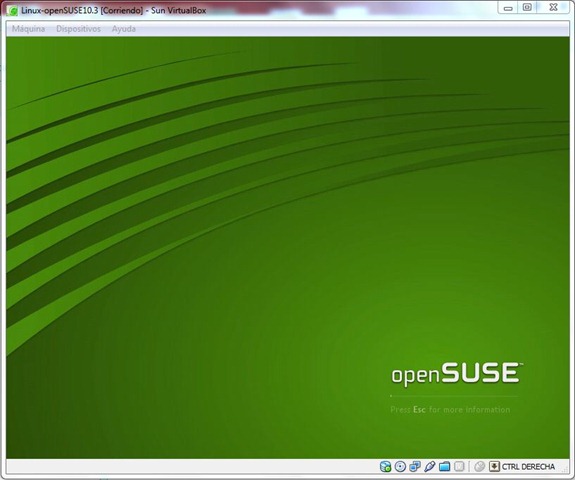Open the Dispositivos menu
This screenshot has width=575, height=480.
(78, 29)
